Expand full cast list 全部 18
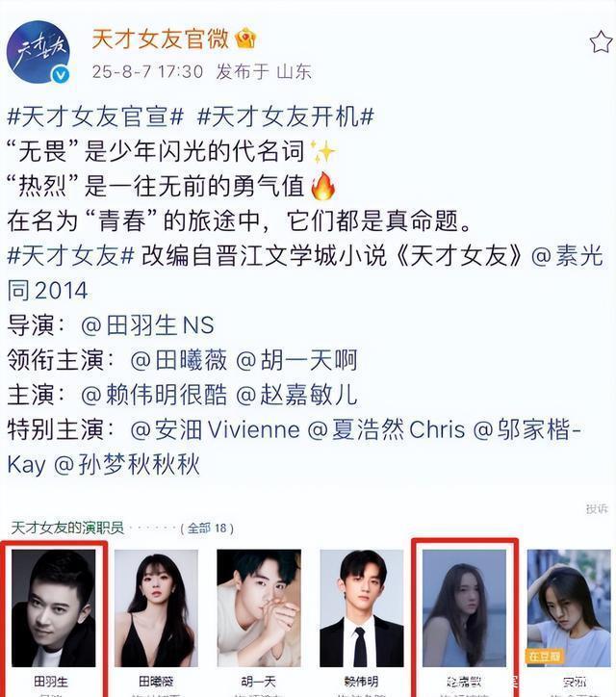The image size is (616, 697). [207, 529]
